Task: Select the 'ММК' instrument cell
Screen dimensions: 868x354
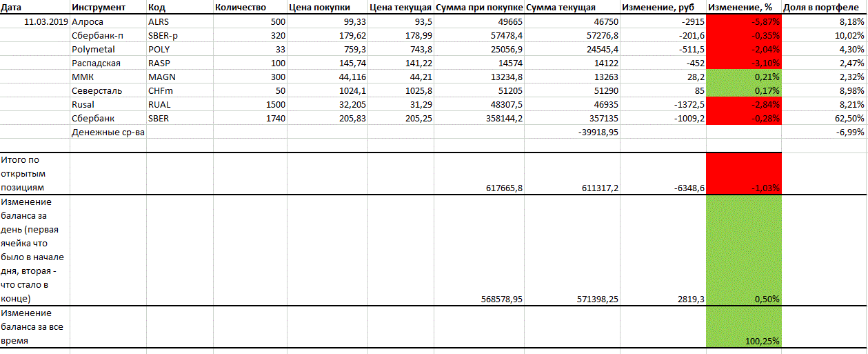Action: click(x=108, y=77)
